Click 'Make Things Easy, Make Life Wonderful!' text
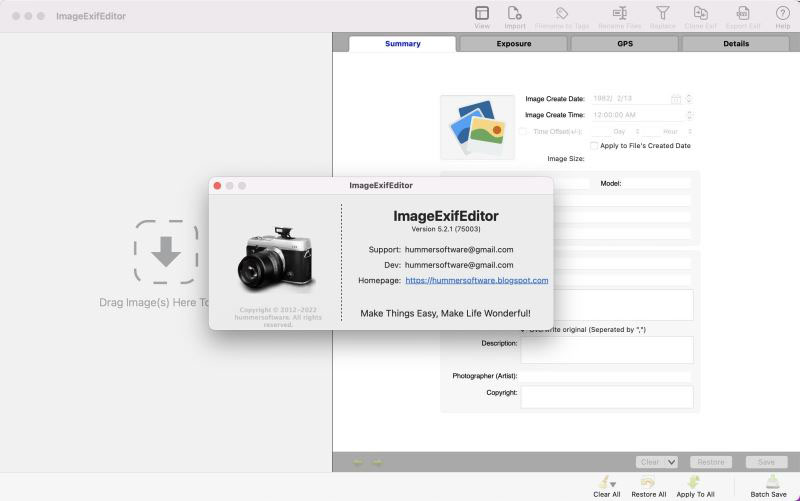 tap(445, 313)
